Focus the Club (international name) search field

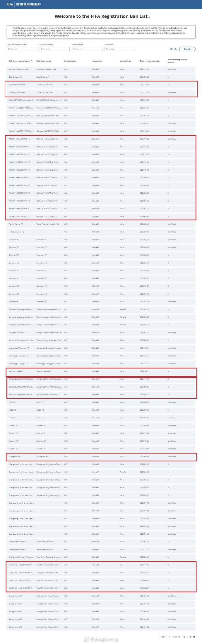(x=22, y=49)
